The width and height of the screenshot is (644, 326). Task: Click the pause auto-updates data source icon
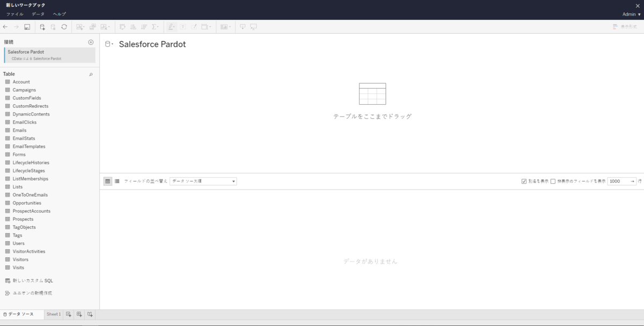tap(53, 27)
